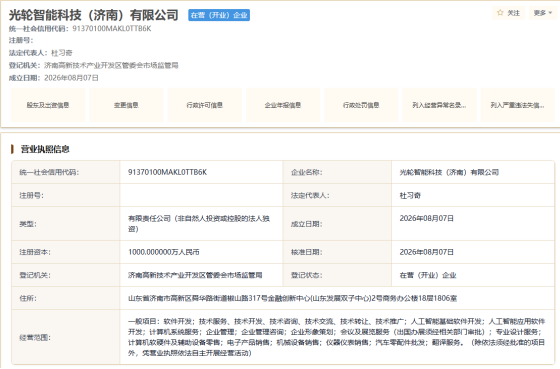
Task: Open the 股东及出资信息 tab
Action: pyautogui.click(x=48, y=105)
